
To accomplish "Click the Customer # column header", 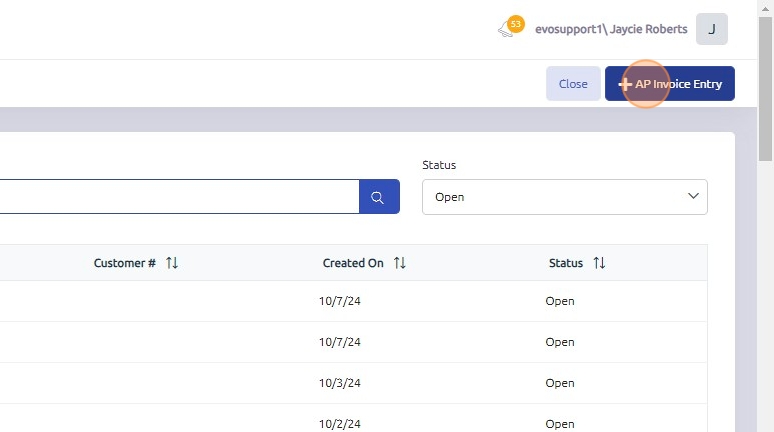I will (124, 263).
